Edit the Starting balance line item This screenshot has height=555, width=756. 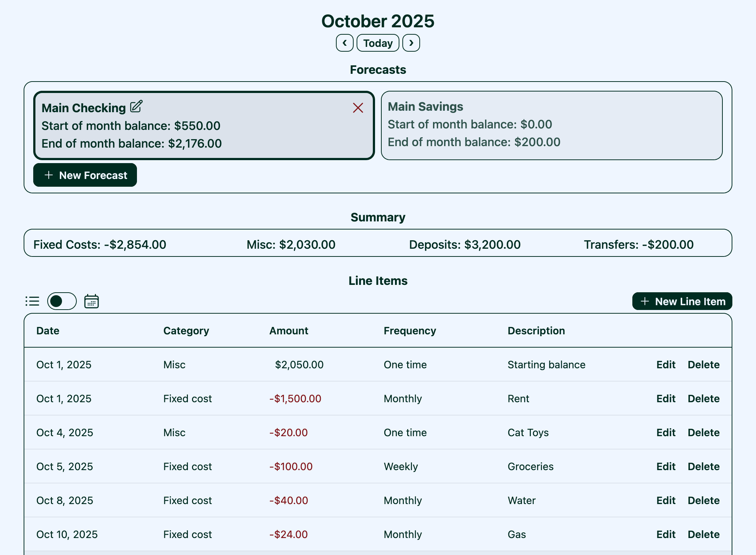(666, 365)
